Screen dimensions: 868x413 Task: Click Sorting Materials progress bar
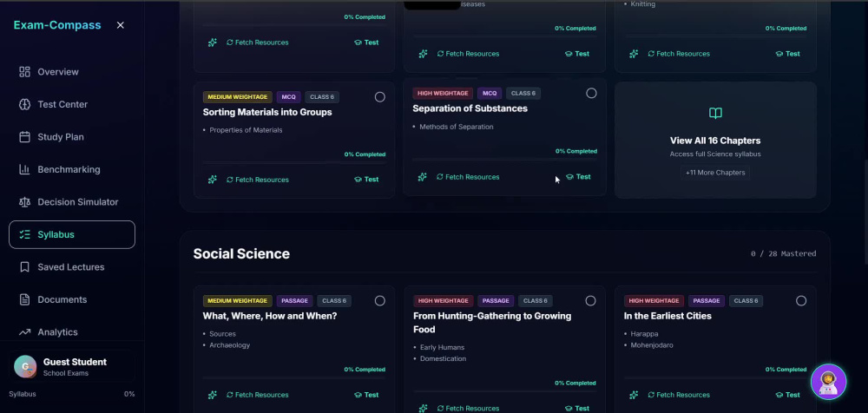point(294,161)
